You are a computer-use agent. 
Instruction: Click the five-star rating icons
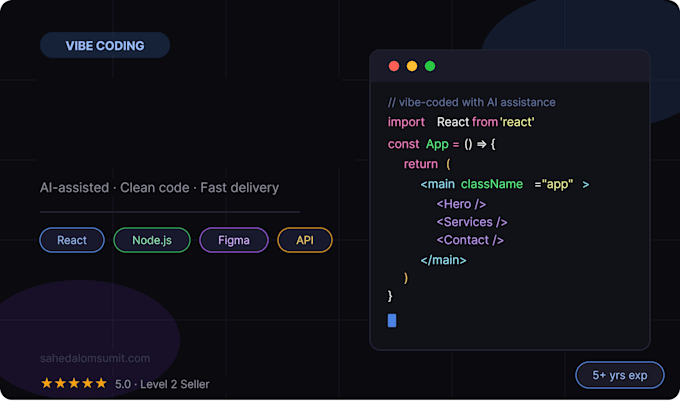pos(74,384)
